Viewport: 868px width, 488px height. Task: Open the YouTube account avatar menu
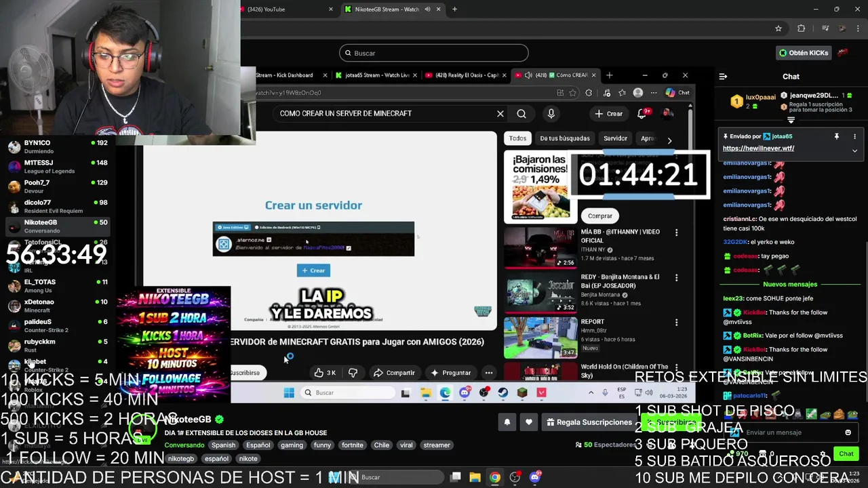668,114
